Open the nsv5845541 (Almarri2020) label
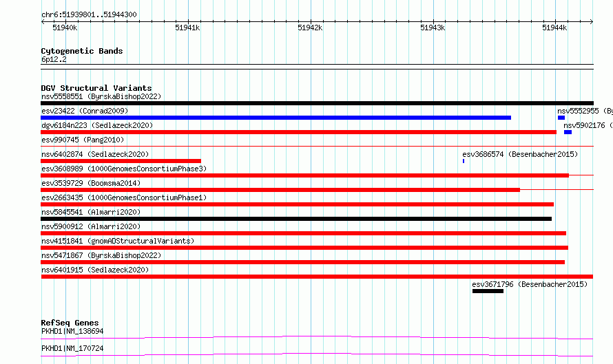The height and width of the screenshot is (364, 613). click(x=91, y=212)
